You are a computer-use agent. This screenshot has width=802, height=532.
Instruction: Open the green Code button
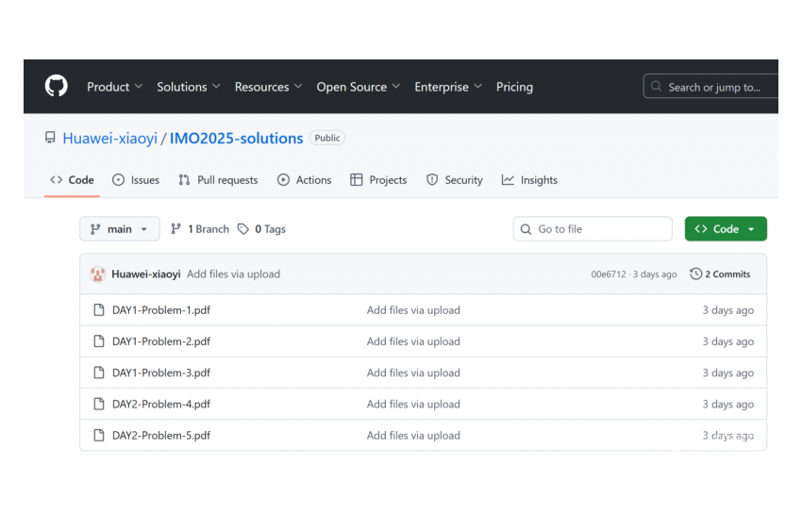pyautogui.click(x=726, y=228)
